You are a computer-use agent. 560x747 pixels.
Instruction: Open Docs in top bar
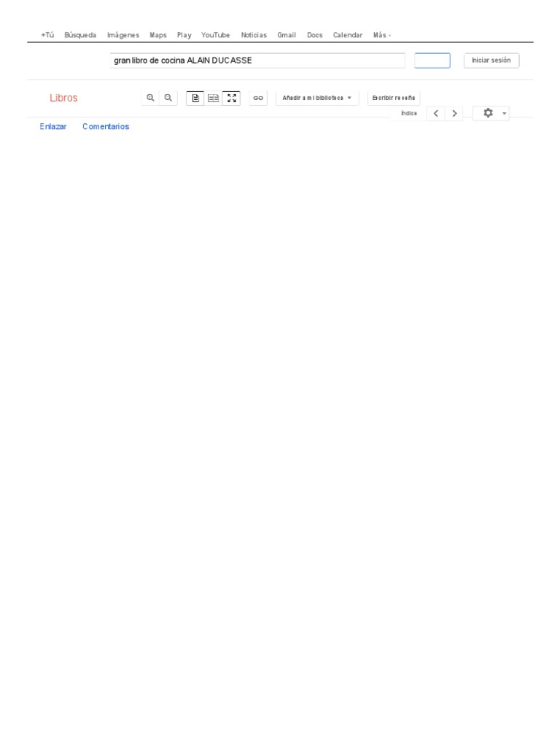(x=315, y=35)
